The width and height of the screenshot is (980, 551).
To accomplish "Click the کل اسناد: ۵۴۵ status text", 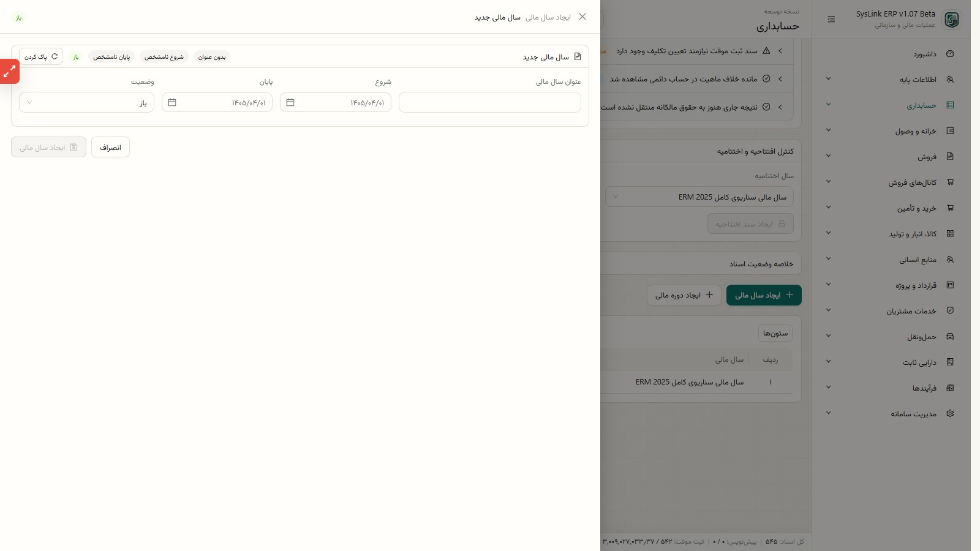I will (x=785, y=542).
